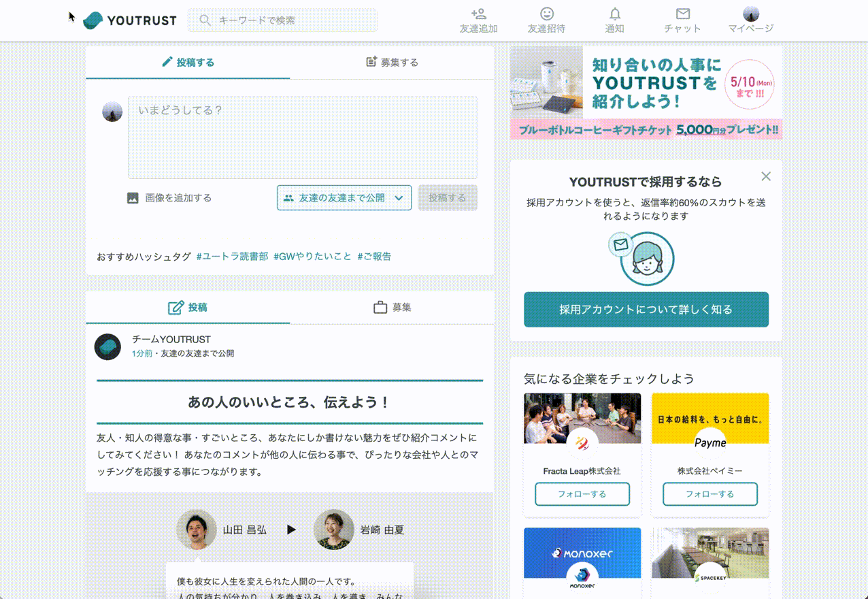Open the Blue Bottle coffee campaign banner
Image resolution: width=868 pixels, height=599 pixels.
[646, 93]
